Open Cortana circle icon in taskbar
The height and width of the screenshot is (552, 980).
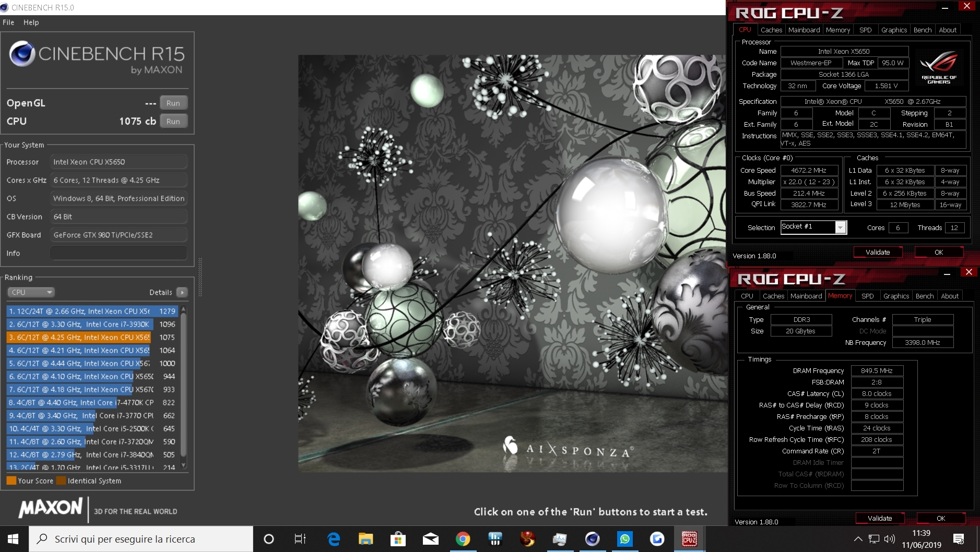(x=268, y=539)
